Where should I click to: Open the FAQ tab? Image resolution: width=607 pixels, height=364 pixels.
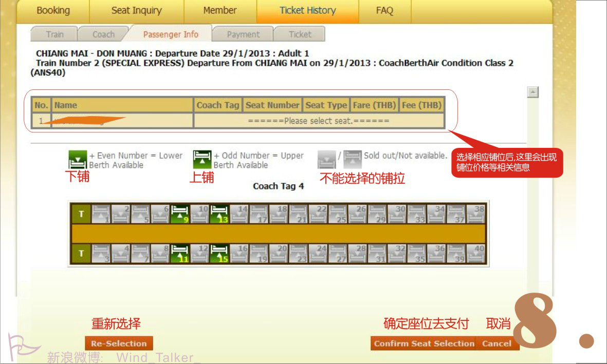(x=384, y=11)
